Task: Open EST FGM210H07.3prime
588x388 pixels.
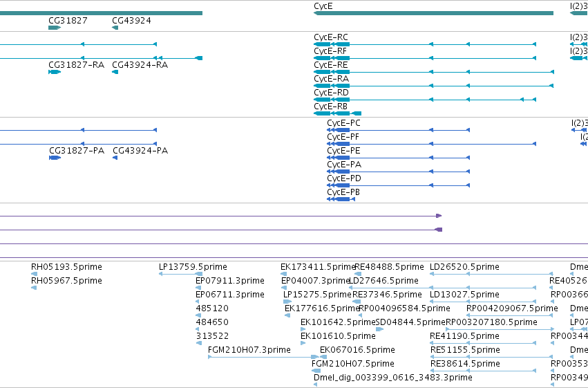Action: pos(249,350)
